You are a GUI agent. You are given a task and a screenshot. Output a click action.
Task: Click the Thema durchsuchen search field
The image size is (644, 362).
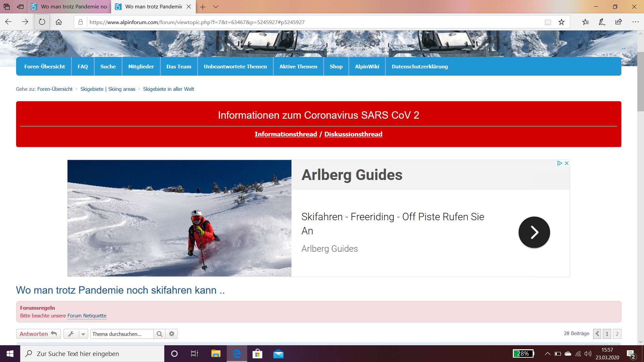tap(121, 334)
